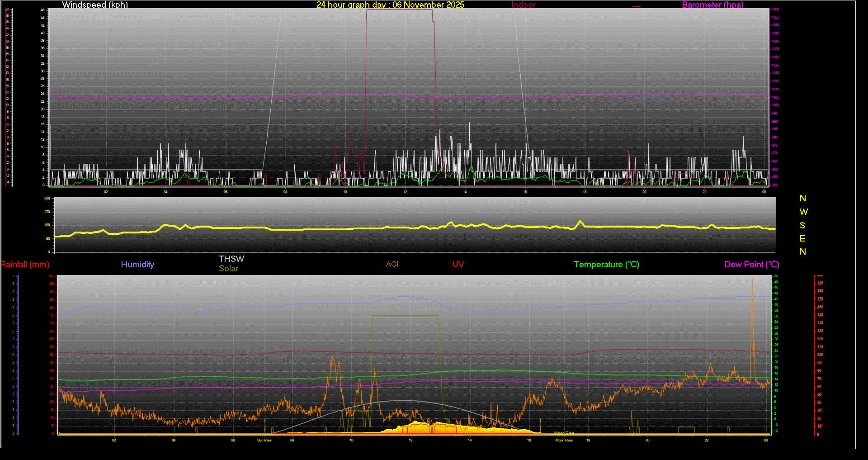
Task: Click the white THSW label
Action: [231, 259]
